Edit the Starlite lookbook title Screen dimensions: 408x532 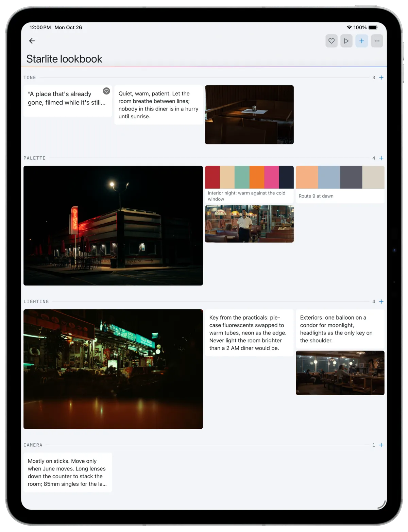[x=64, y=59]
